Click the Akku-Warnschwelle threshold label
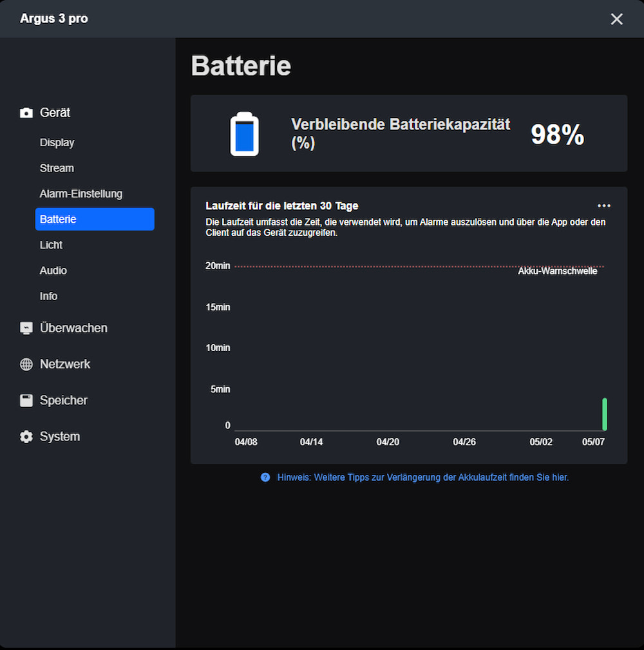644x650 pixels. coord(558,271)
